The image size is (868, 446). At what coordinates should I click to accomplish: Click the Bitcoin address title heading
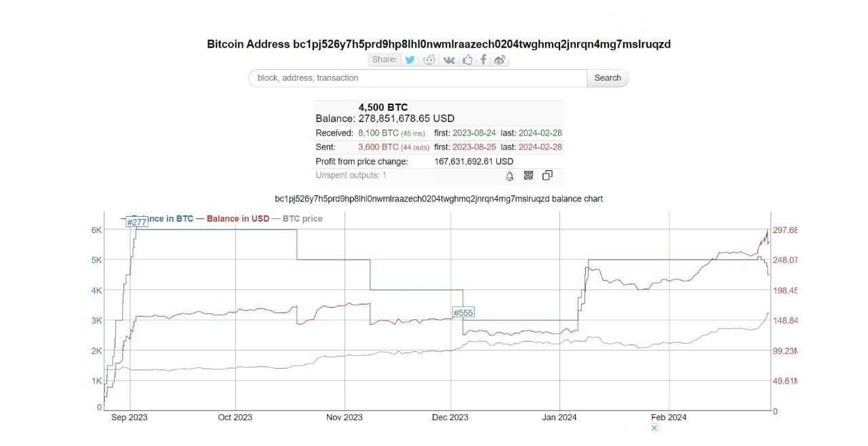point(439,44)
